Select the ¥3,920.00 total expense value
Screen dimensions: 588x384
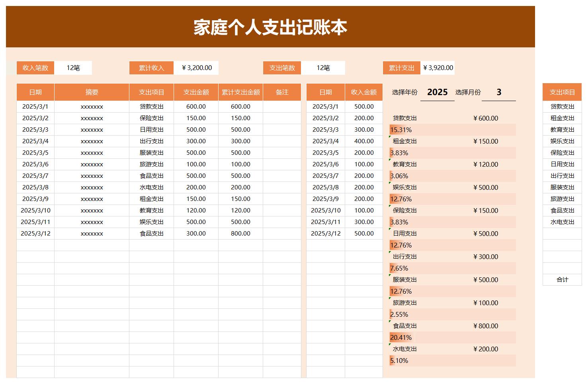point(438,68)
